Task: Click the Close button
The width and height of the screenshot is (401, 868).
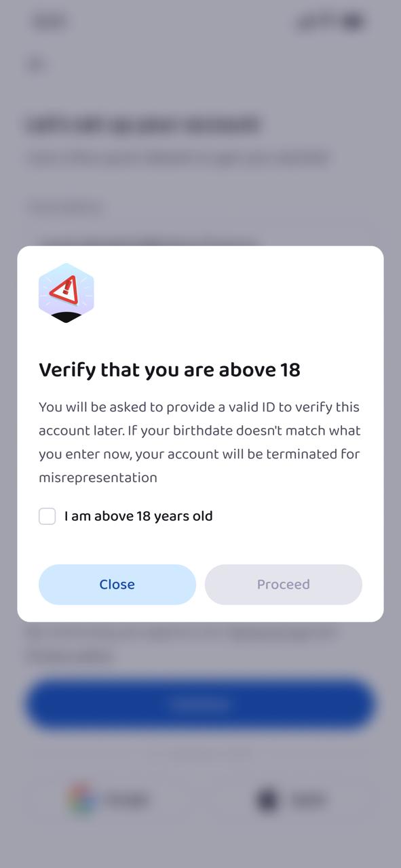Action: click(117, 584)
